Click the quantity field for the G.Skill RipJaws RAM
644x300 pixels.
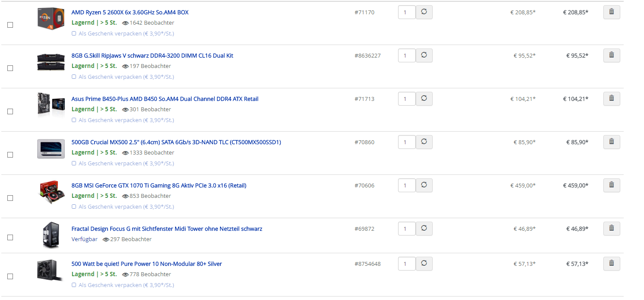pyautogui.click(x=406, y=55)
